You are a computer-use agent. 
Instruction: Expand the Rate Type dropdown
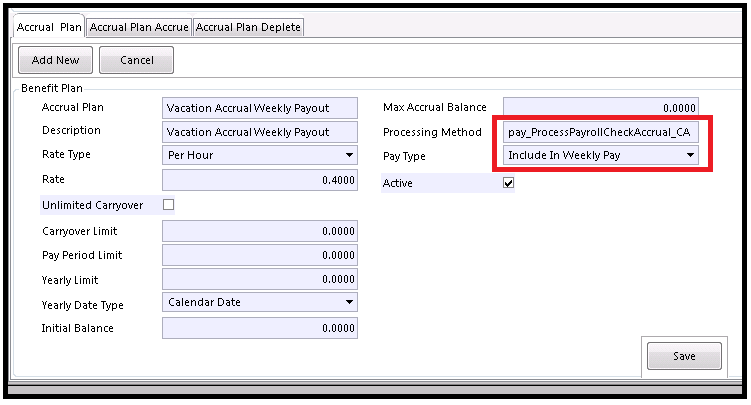260,155
